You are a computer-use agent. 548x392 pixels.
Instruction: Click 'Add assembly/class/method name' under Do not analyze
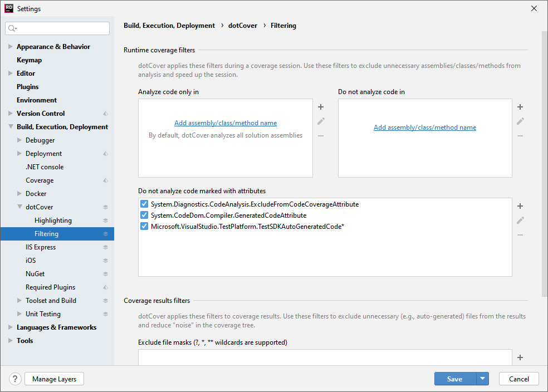click(425, 128)
